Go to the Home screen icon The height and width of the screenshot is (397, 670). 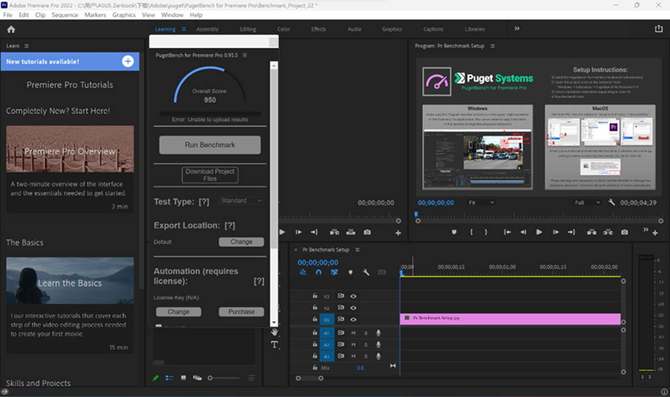click(11, 29)
